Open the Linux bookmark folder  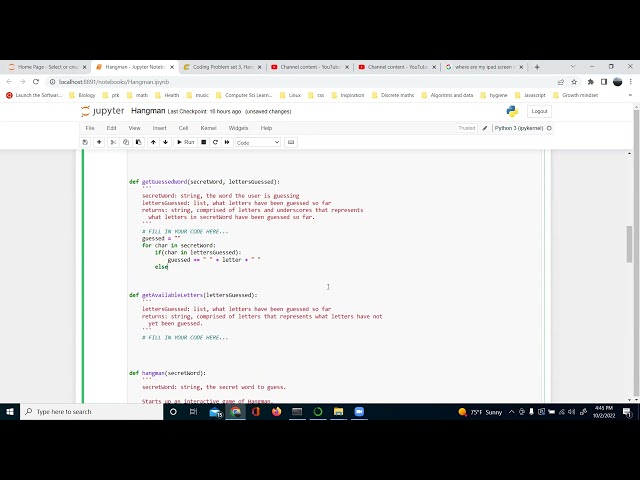(x=291, y=95)
